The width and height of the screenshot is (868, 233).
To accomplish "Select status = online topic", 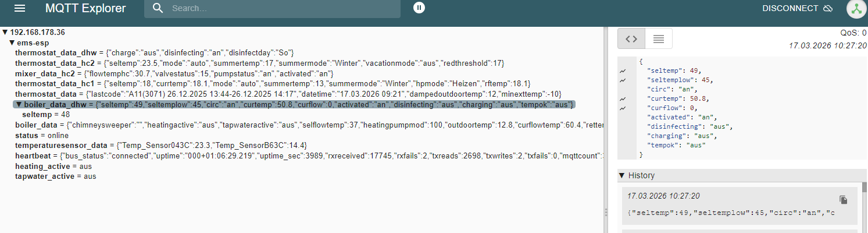I will (42, 135).
